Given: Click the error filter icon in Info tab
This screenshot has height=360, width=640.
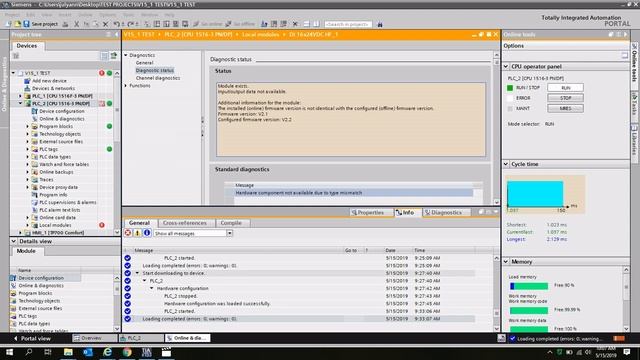Looking at the screenshot, I should coord(128,233).
